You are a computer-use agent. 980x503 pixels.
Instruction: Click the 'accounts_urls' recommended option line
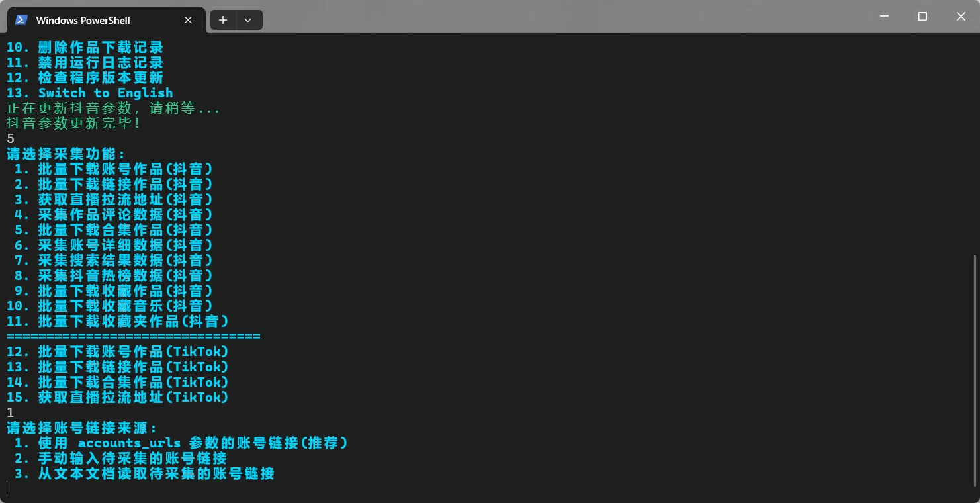[x=181, y=443]
